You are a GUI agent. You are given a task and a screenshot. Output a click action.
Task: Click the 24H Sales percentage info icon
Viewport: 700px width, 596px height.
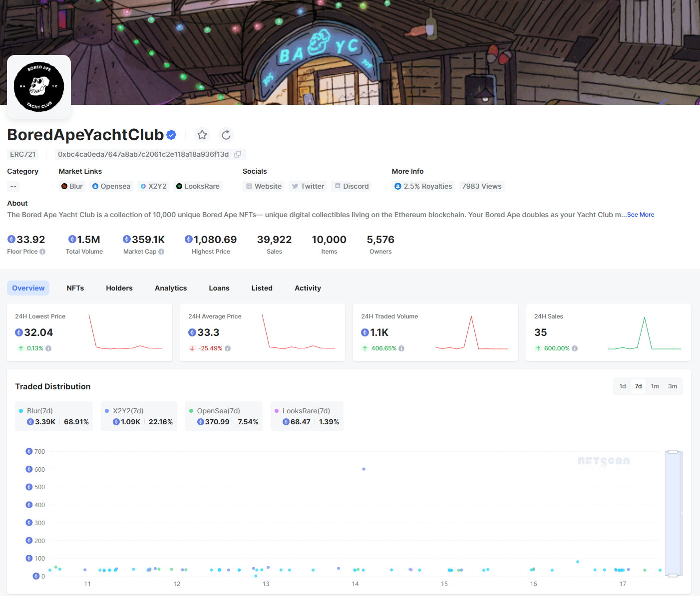point(575,348)
